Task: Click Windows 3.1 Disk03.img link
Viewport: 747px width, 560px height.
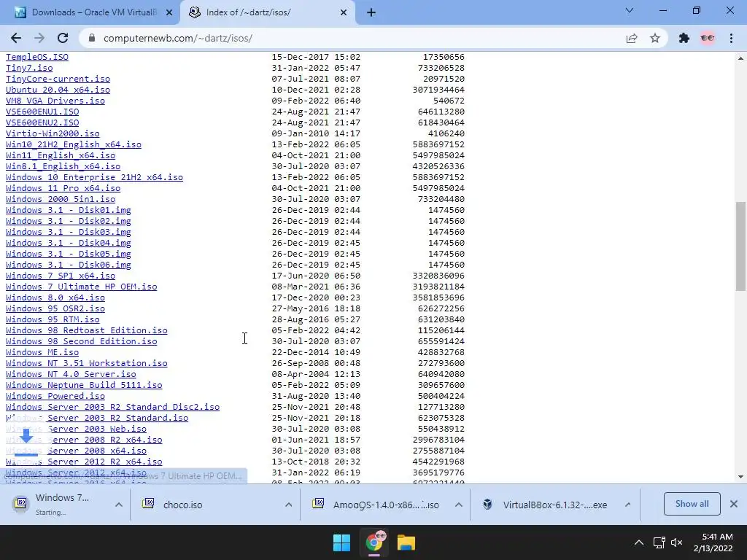Action: (x=68, y=233)
